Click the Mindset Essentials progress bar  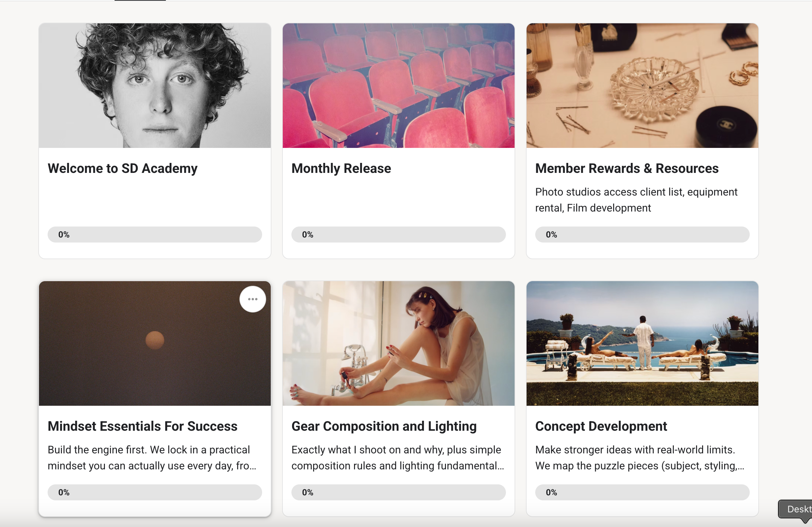coord(155,492)
